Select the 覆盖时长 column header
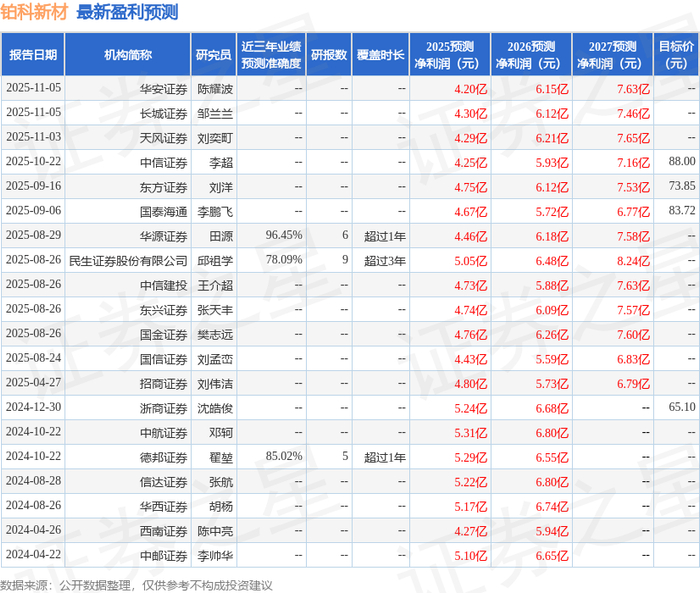 coord(380,54)
